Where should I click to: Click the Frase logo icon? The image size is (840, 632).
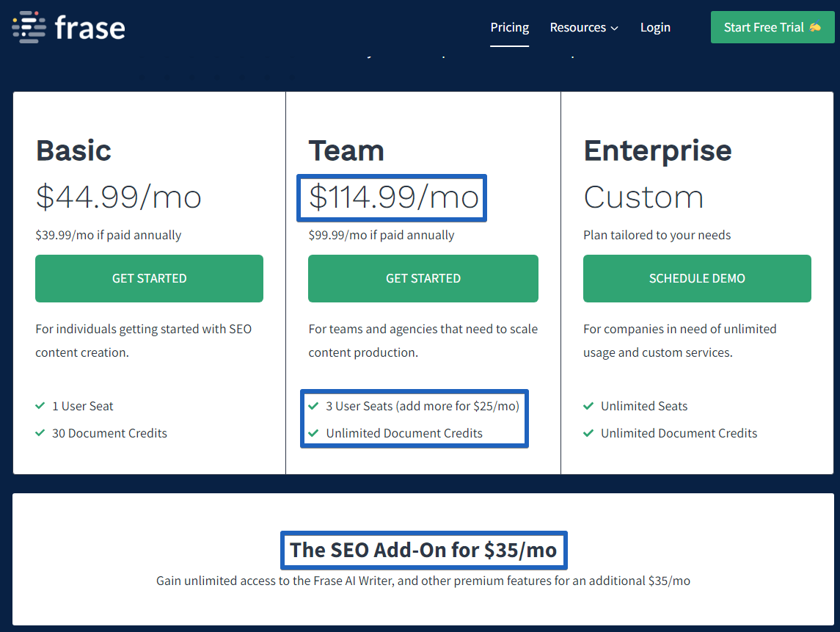29,27
